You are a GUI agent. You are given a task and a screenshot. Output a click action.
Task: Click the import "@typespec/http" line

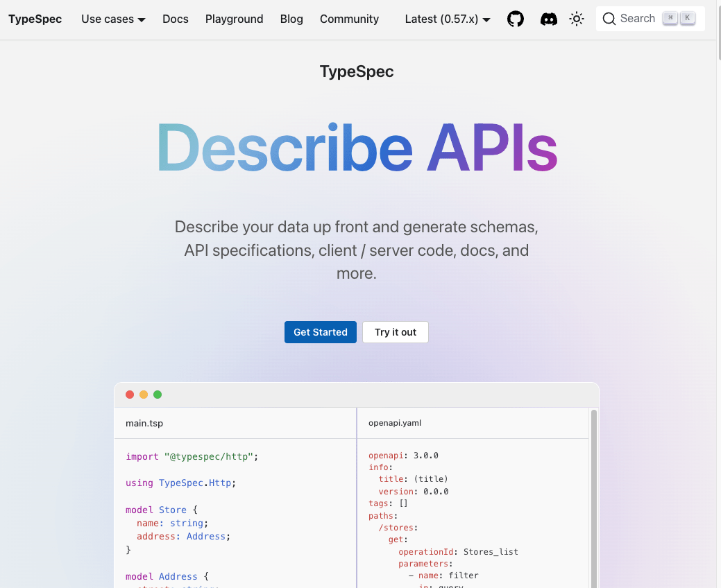pos(192,457)
